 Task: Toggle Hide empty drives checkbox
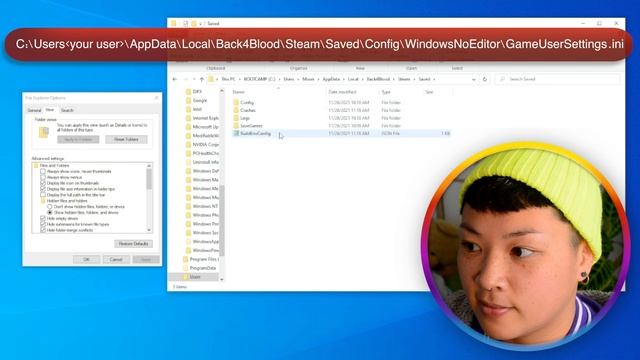pos(43,218)
